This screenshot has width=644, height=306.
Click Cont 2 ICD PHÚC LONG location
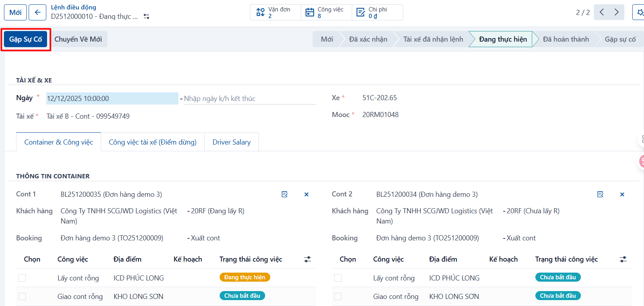click(454, 278)
